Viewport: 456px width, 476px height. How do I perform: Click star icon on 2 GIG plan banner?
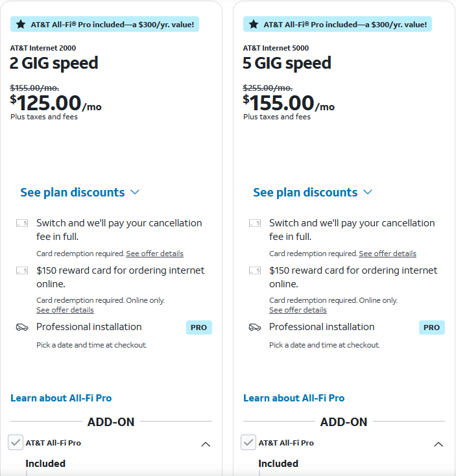[x=21, y=24]
